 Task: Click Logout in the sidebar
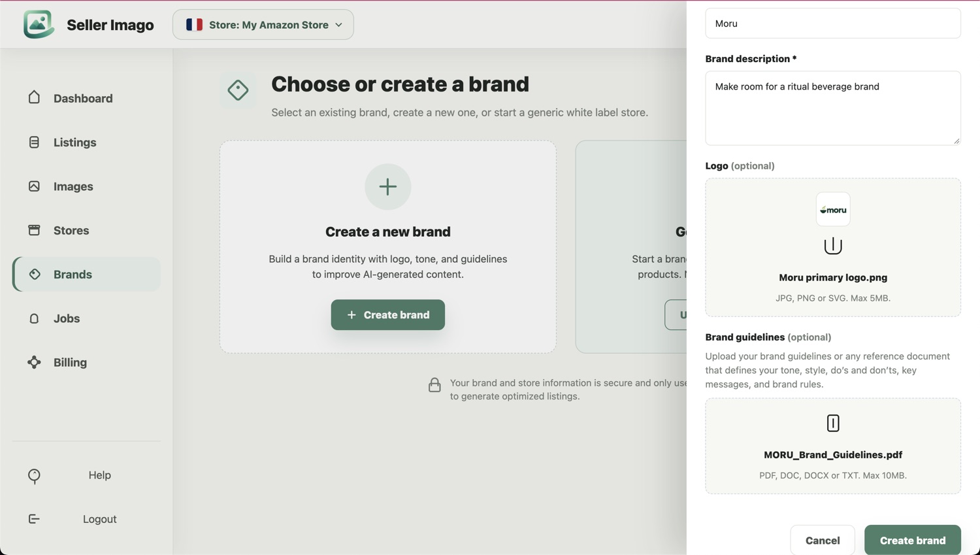pyautogui.click(x=87, y=519)
